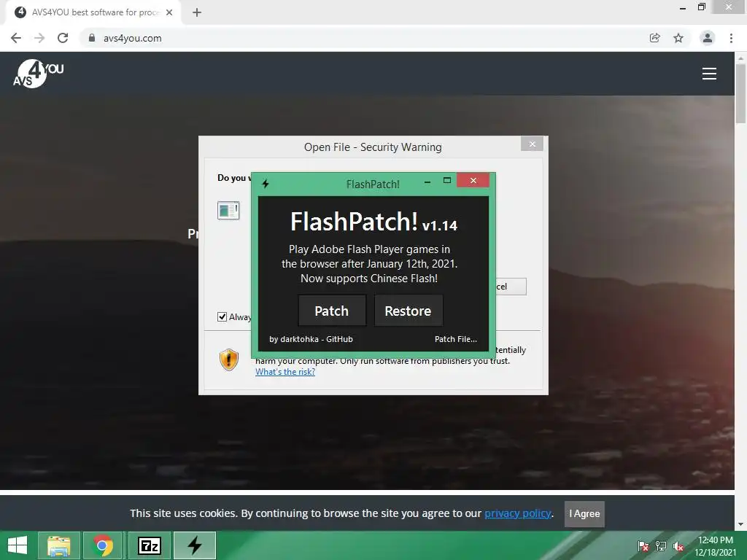This screenshot has height=560, width=747.
Task: Click the vertical scrollbar thumb
Action: [x=740, y=93]
